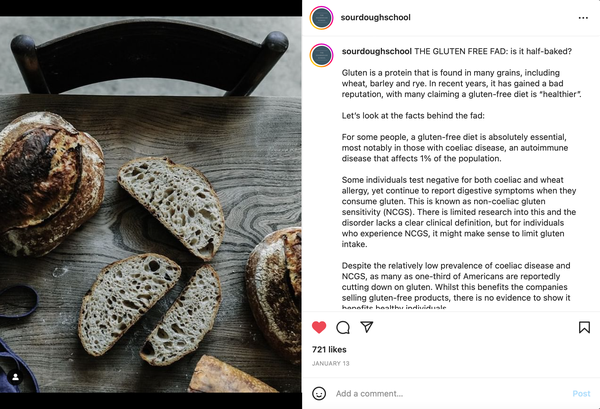The height and width of the screenshot is (409, 600).
Task: Save post with the bookmark icon
Action: point(584,327)
